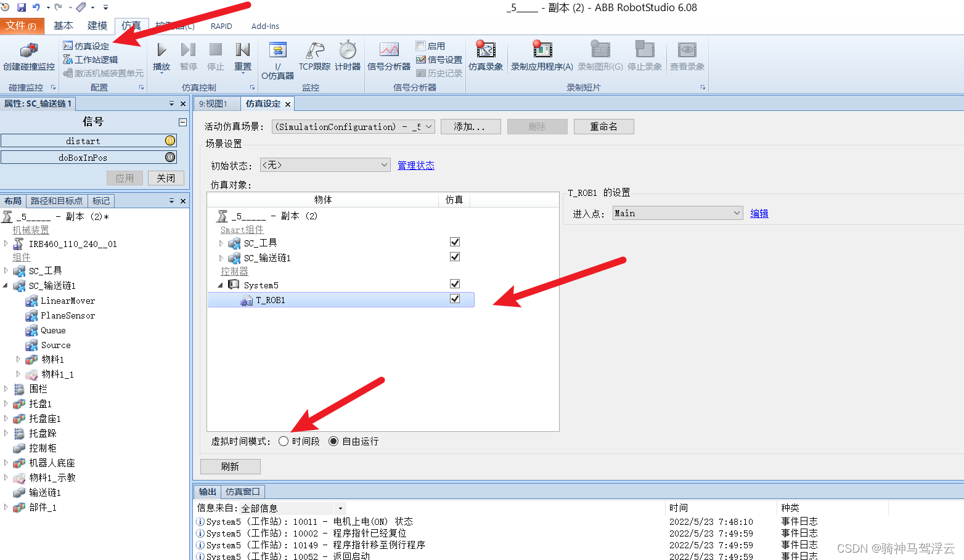Uncheck simulation for SC_工具
This screenshot has height=560, width=964.
pos(455,242)
